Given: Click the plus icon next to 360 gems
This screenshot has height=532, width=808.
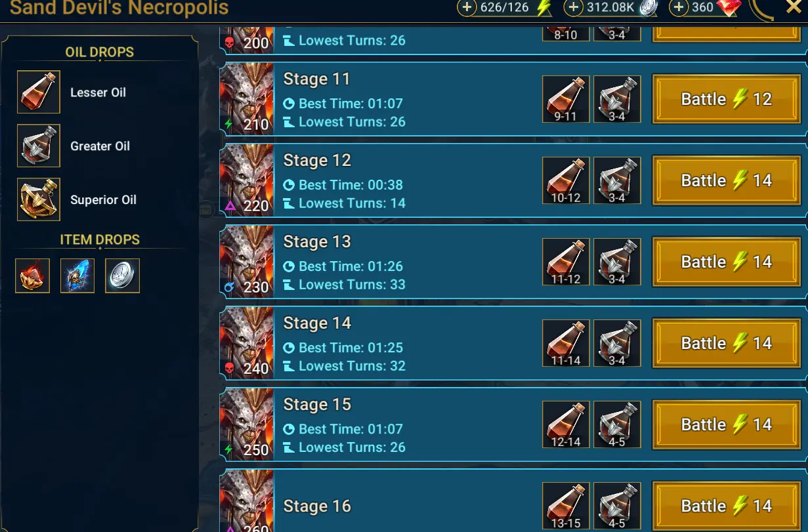Looking at the screenshot, I should point(679,7).
